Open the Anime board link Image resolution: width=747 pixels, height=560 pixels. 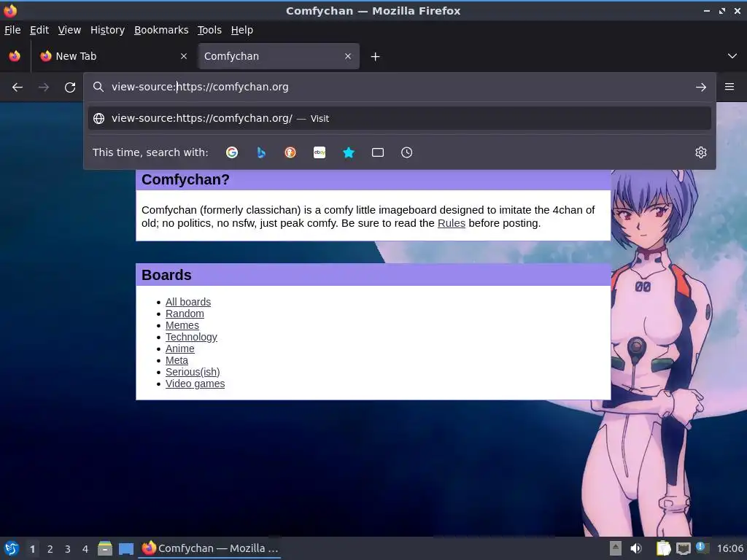179,349
